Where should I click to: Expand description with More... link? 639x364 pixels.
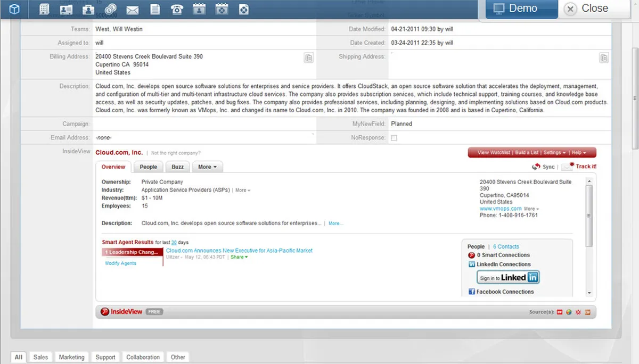(x=335, y=224)
